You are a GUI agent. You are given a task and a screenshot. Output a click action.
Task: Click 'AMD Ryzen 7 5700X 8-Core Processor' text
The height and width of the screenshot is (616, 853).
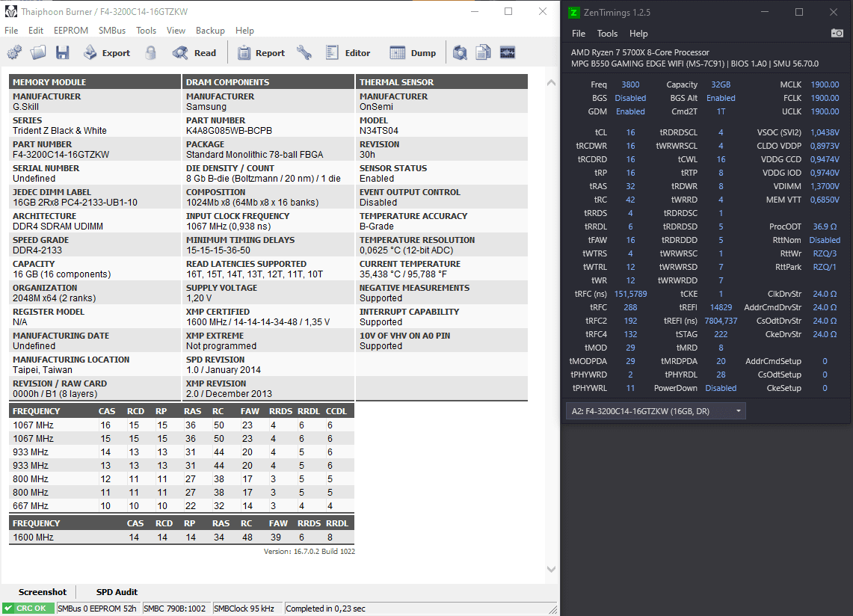[x=640, y=52]
